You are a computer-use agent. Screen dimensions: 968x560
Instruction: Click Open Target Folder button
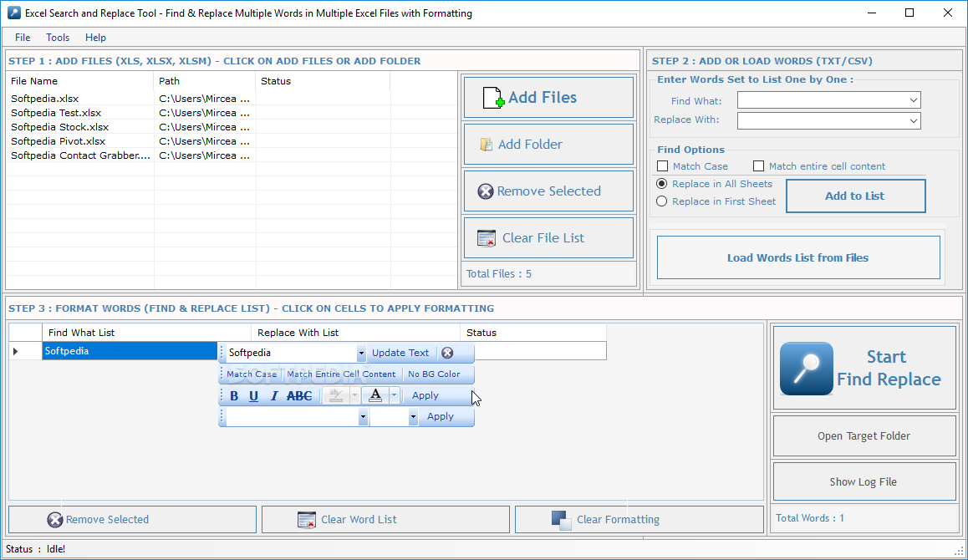[x=864, y=436]
